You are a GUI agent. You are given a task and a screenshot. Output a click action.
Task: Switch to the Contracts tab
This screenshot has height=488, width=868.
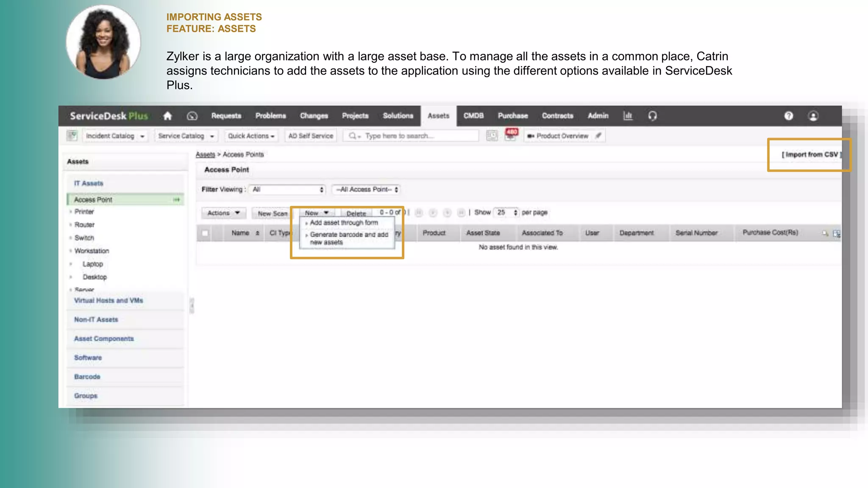[x=557, y=116]
